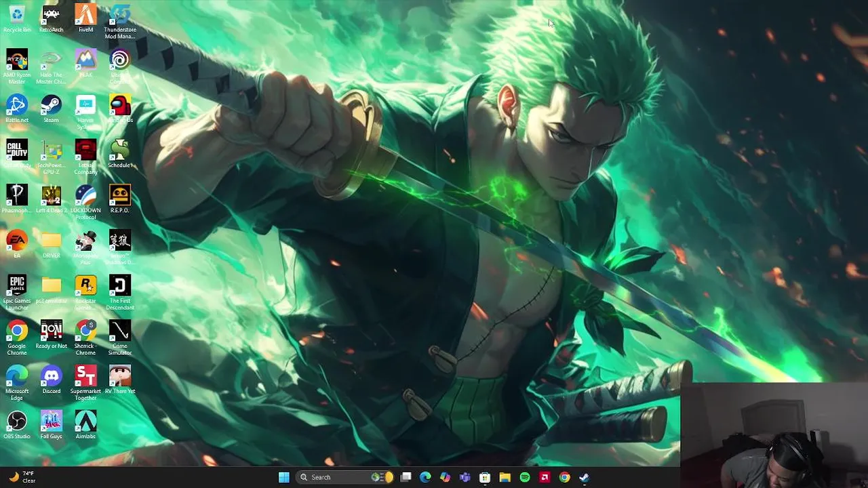Open the Windows Start menu
Image resolution: width=868 pixels, height=488 pixels.
pos(284,477)
